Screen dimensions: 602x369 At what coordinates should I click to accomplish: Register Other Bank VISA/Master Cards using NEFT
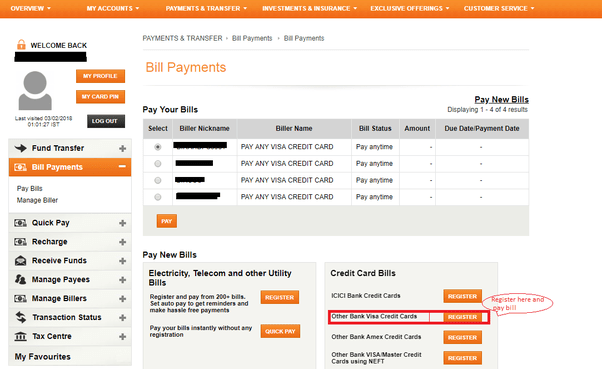[462, 358]
